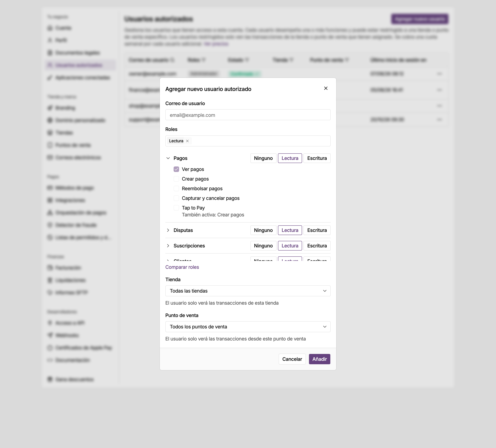Viewport: 496px width, 448px height.
Task: Tick Capturar y cancelar pagos checkbox
Action: tap(176, 198)
